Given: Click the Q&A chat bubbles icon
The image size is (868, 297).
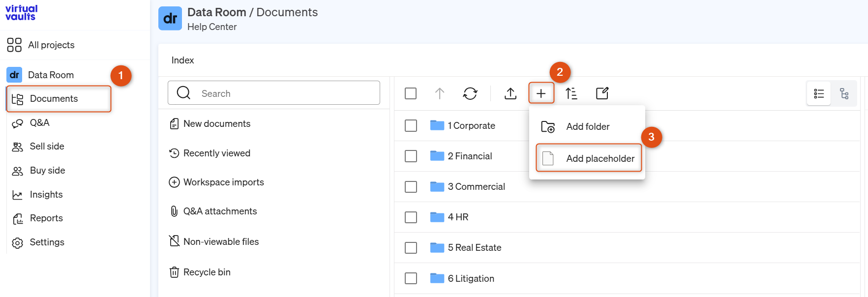Looking at the screenshot, I should (18, 123).
